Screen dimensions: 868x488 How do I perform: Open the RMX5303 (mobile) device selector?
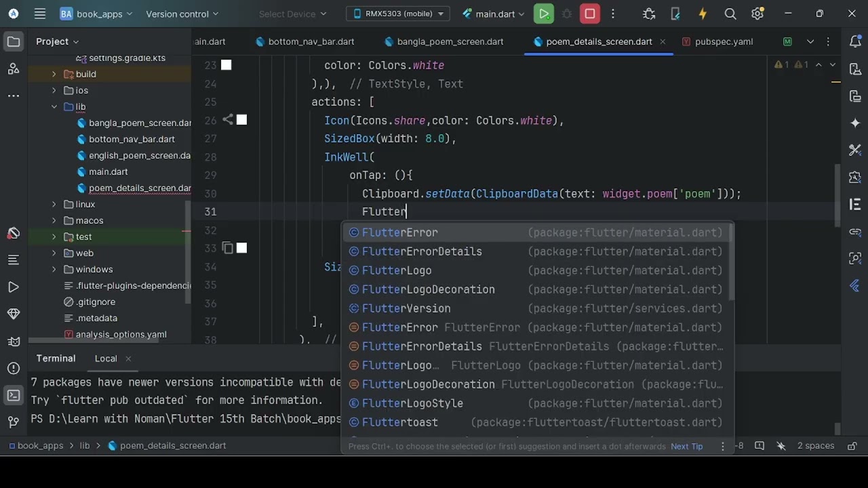click(x=399, y=14)
